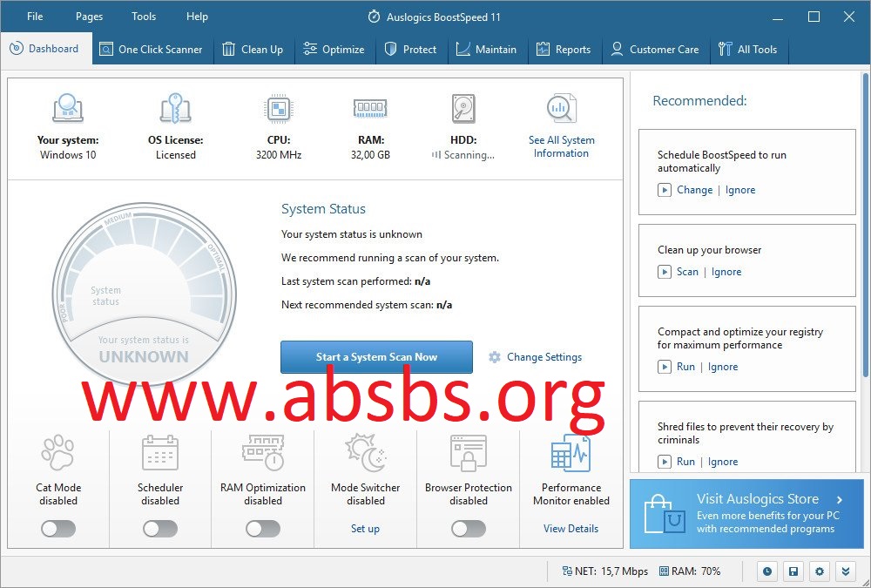871x588 pixels.
Task: Click the Performance Monitor icon
Action: (x=571, y=454)
